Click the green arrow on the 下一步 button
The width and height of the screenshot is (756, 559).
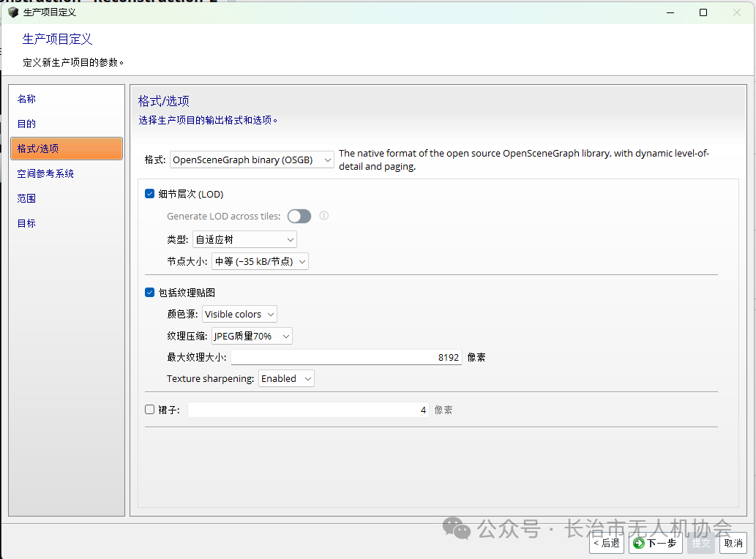639,543
